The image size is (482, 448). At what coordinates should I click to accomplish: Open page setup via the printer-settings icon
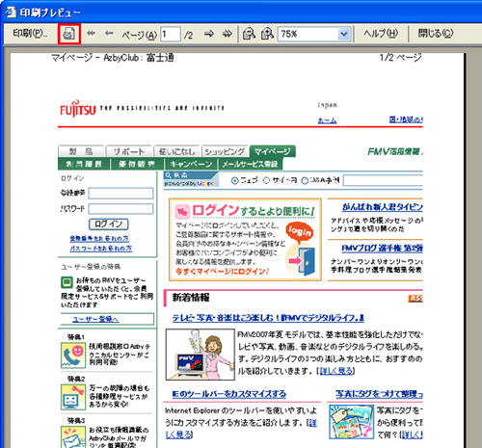[69, 34]
